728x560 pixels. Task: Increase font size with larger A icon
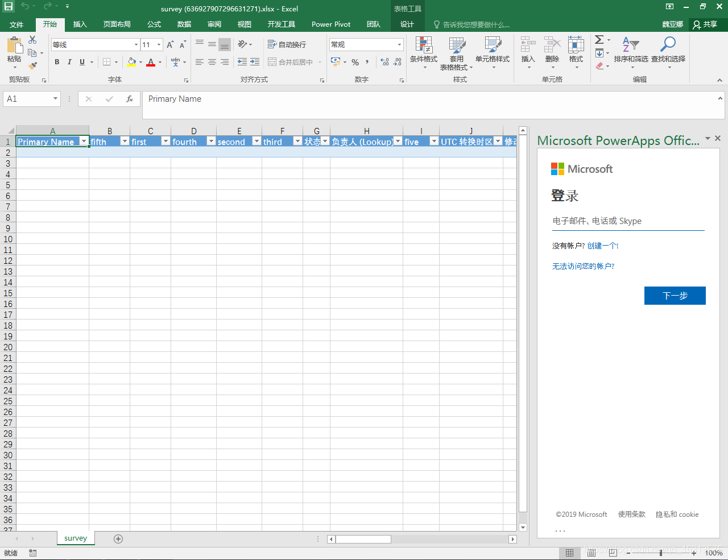[169, 44]
